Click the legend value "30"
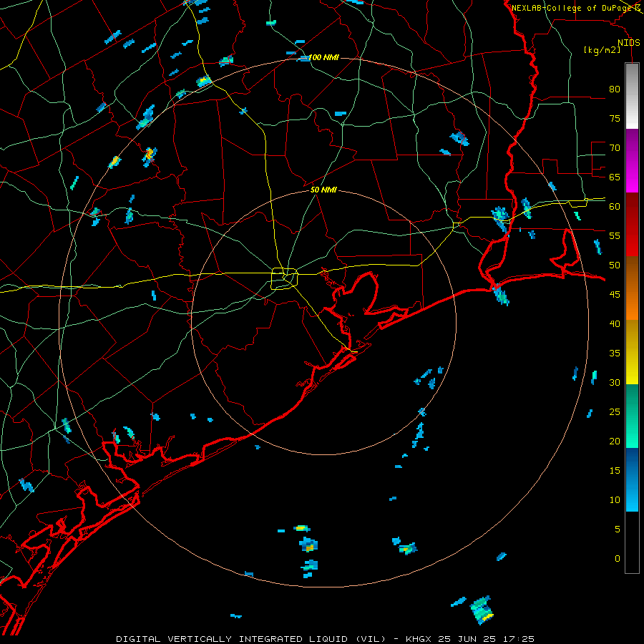Image resolution: width=644 pixels, height=644 pixels. pyautogui.click(x=615, y=382)
